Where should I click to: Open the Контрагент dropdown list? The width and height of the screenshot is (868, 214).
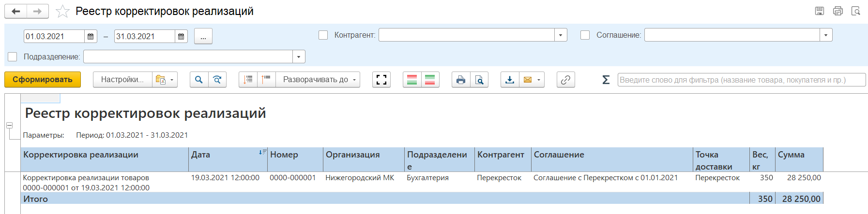pos(561,35)
